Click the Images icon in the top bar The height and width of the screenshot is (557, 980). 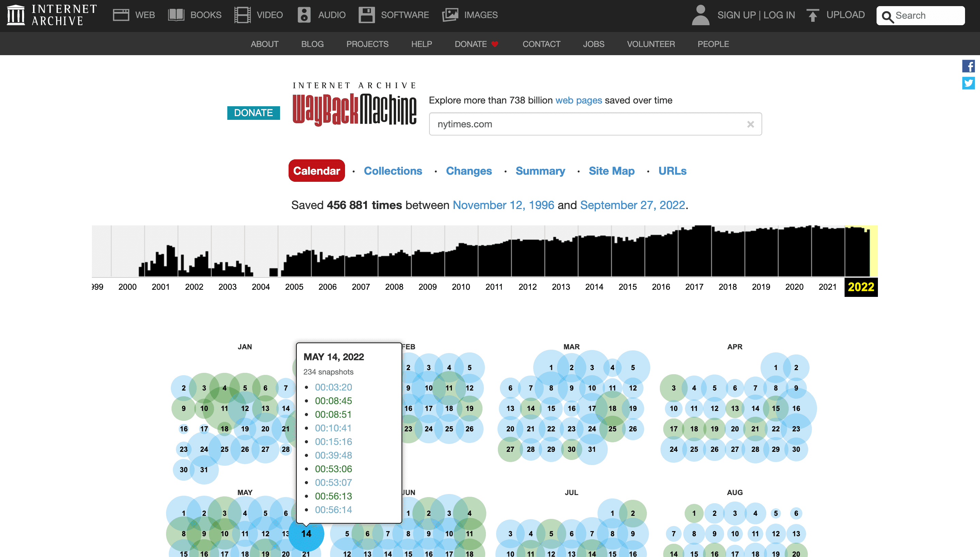450,15
